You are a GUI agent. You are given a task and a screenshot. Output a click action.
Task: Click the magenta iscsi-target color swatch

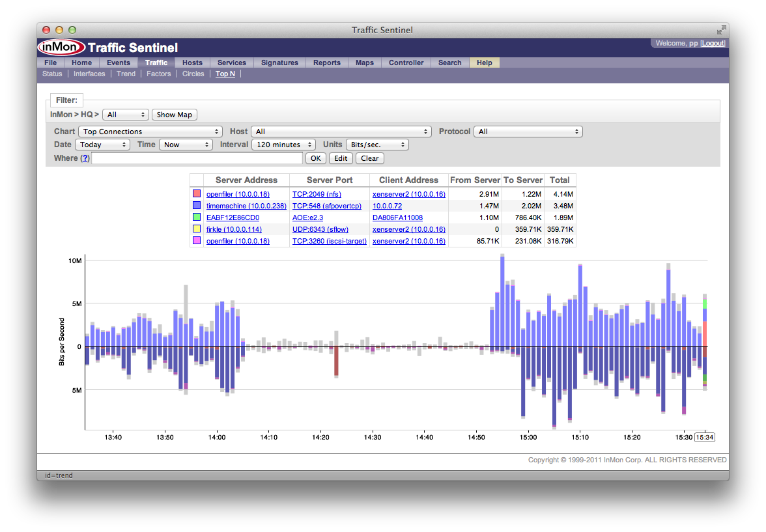197,241
